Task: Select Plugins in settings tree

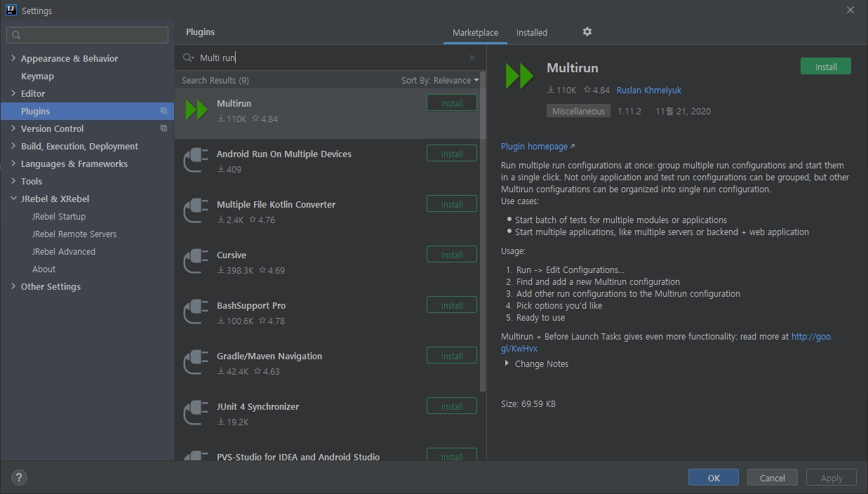Action: click(87, 111)
